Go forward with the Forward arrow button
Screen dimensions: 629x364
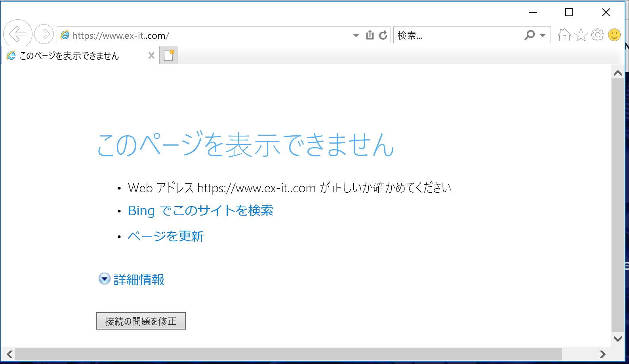44,34
